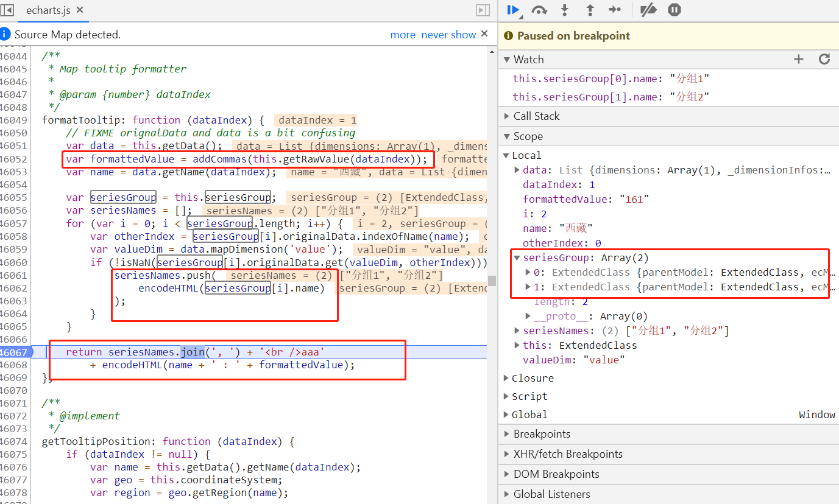Click the source map info icon
Viewport: 839px width, 504px height.
(x=5, y=34)
